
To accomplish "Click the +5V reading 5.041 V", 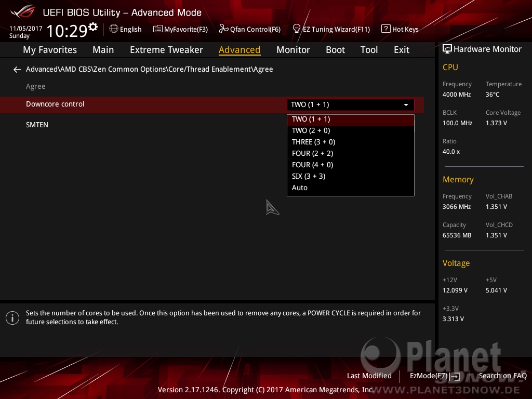I will coord(496,290).
